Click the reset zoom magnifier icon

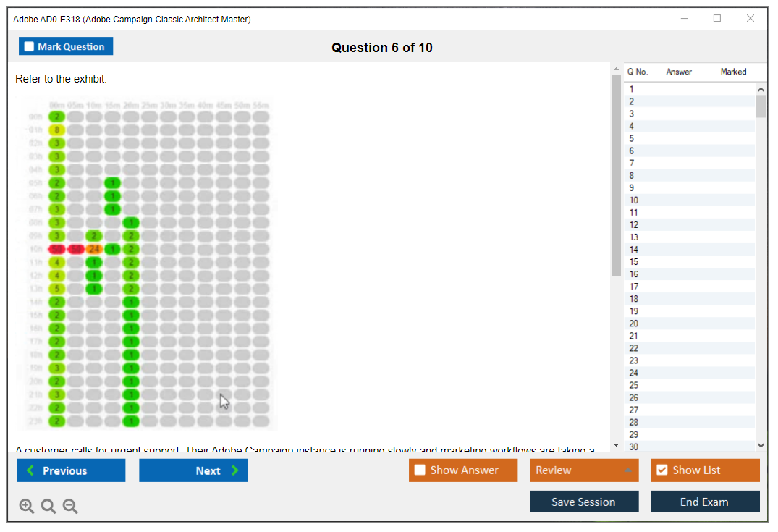coord(48,507)
